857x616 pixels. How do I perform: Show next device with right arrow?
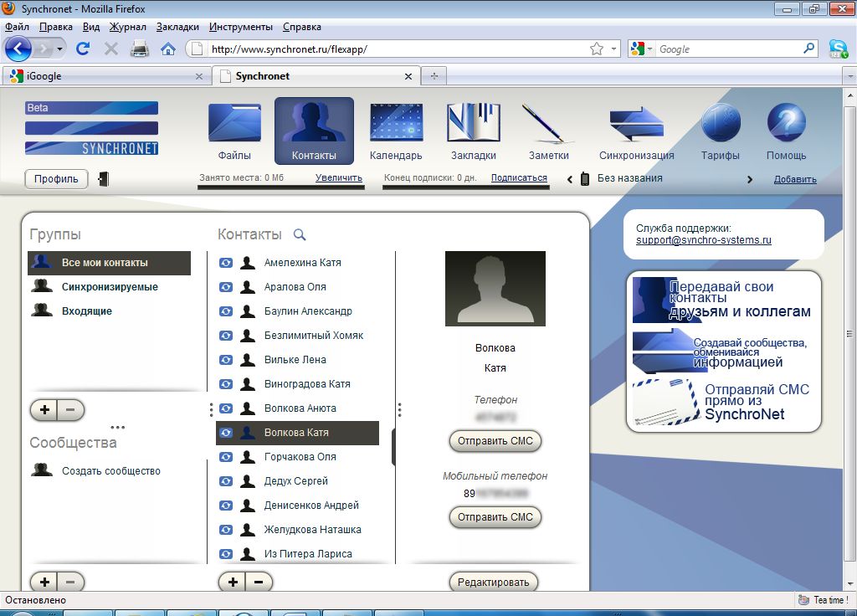tap(750, 179)
